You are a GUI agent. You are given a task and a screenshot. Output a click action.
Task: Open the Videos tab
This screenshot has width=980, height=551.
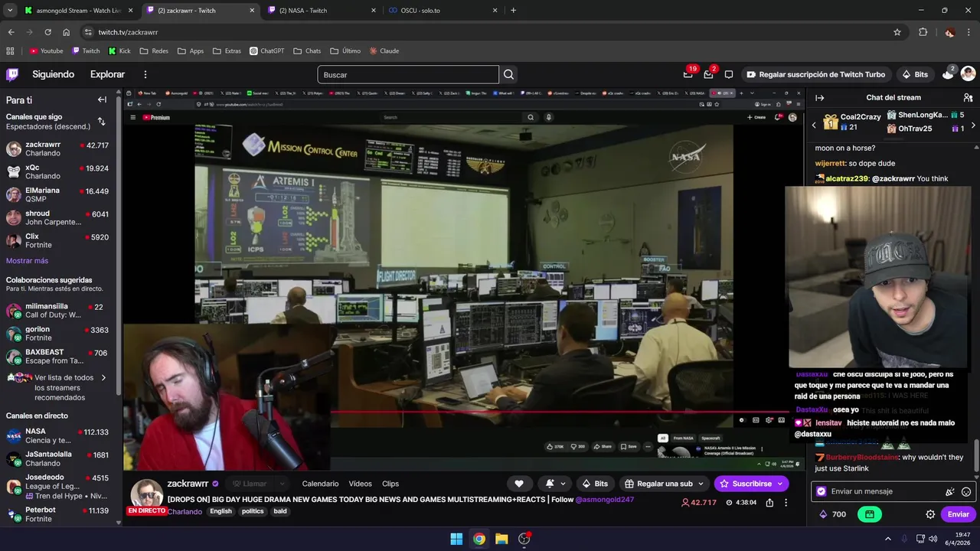pos(360,484)
